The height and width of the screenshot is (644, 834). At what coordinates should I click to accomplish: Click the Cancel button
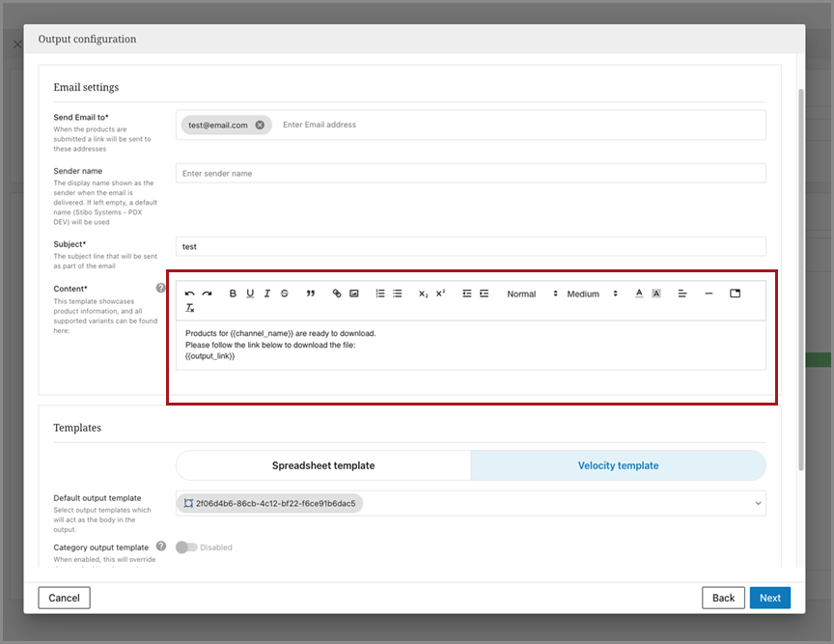point(64,598)
